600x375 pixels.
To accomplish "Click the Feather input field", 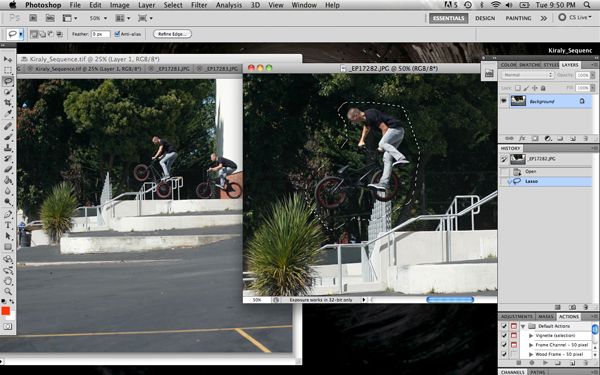I will click(x=101, y=34).
